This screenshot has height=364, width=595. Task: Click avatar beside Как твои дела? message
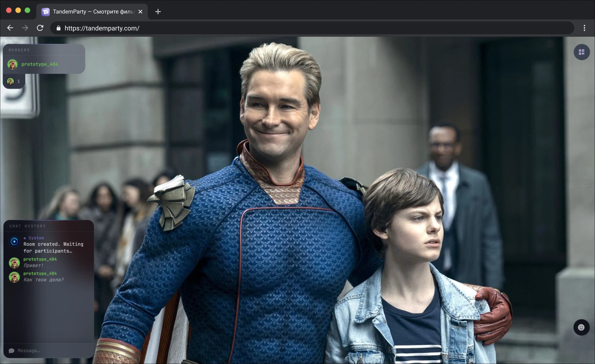click(14, 277)
